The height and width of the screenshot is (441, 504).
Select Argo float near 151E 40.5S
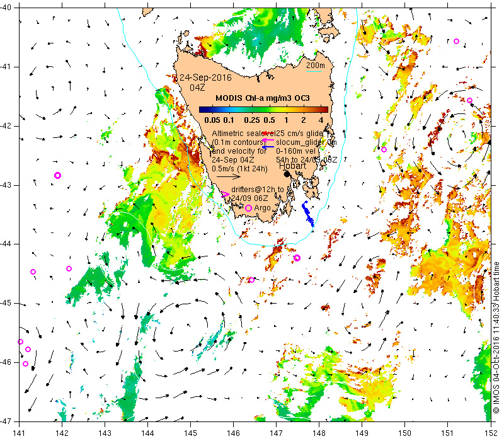click(456, 41)
